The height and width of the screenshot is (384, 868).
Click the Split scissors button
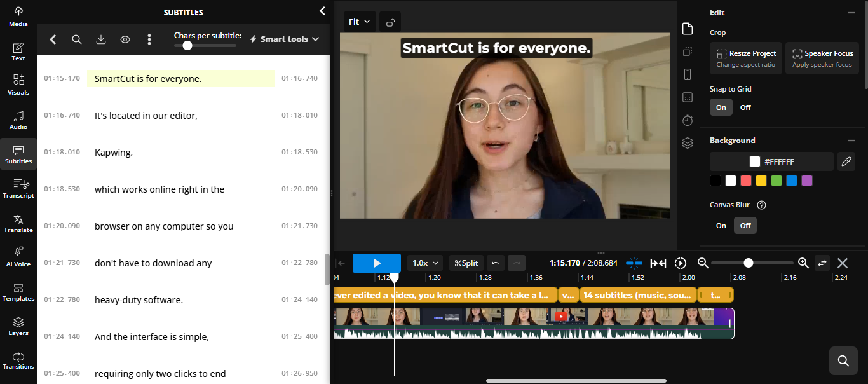click(x=466, y=263)
